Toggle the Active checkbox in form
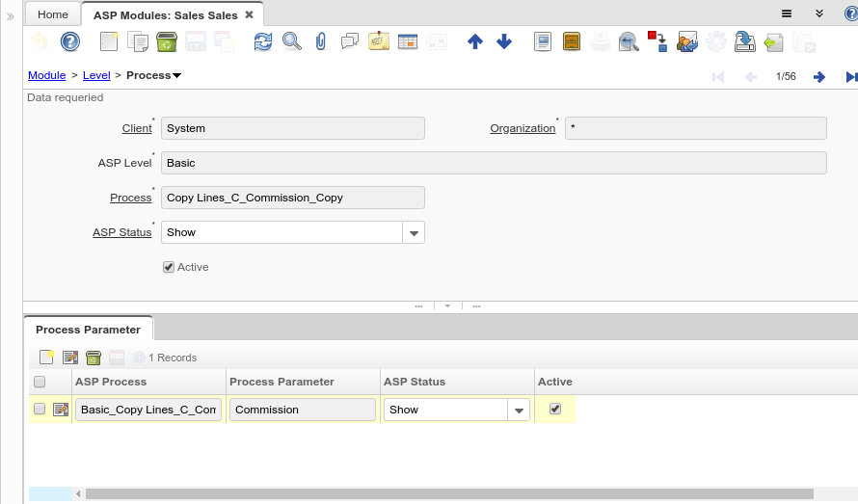Screen dimensions: 858x504 click(x=169, y=267)
